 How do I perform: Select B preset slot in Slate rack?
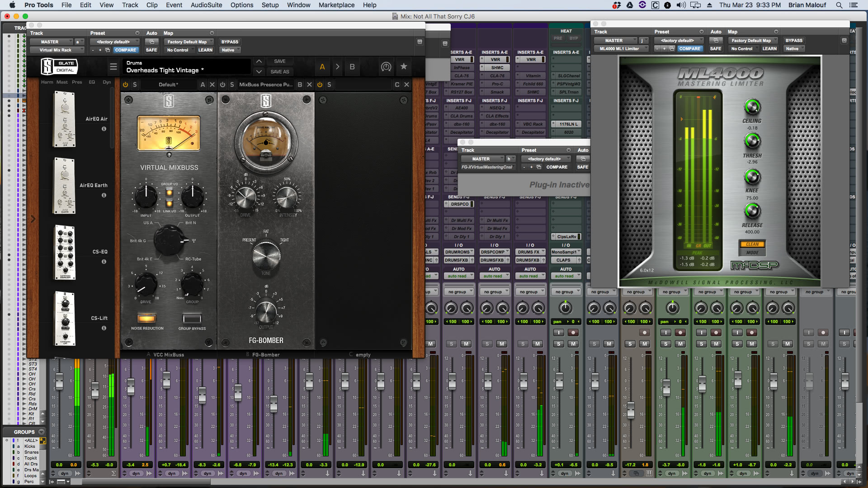click(352, 66)
